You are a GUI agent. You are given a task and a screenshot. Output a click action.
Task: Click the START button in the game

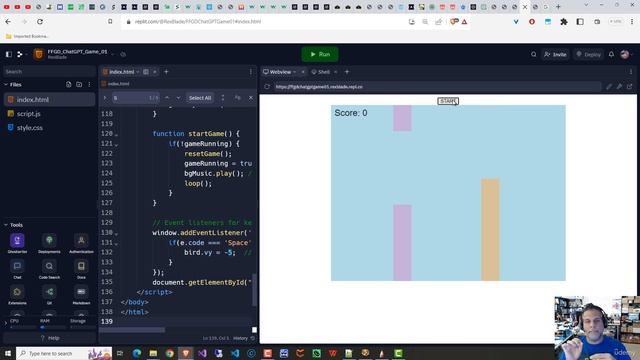point(448,101)
